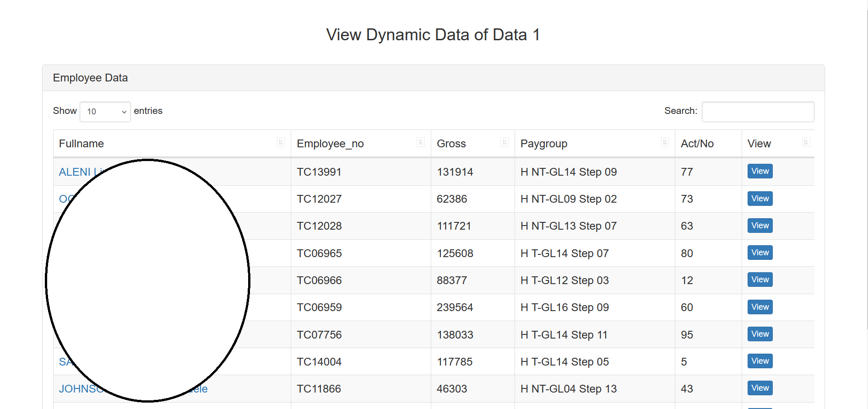Open the ALENI employee name link

pyautogui.click(x=75, y=172)
